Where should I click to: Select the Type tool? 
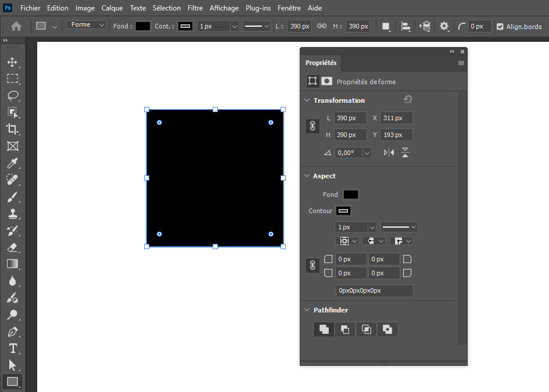tap(12, 348)
